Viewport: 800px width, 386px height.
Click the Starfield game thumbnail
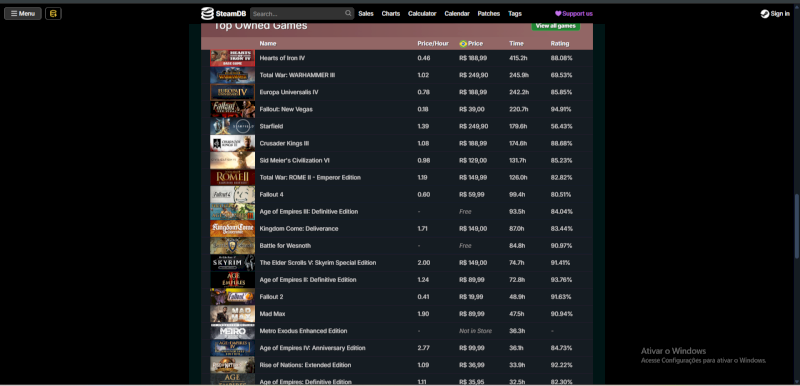(x=233, y=126)
